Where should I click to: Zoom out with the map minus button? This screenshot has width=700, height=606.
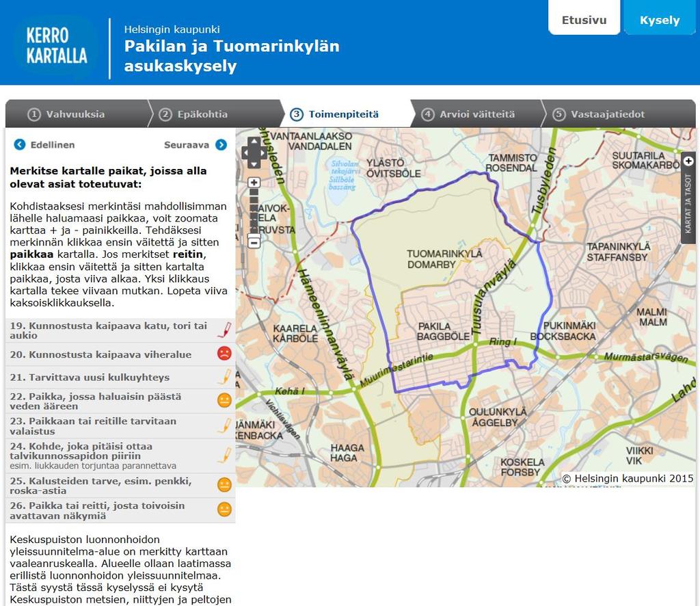pyautogui.click(x=254, y=243)
